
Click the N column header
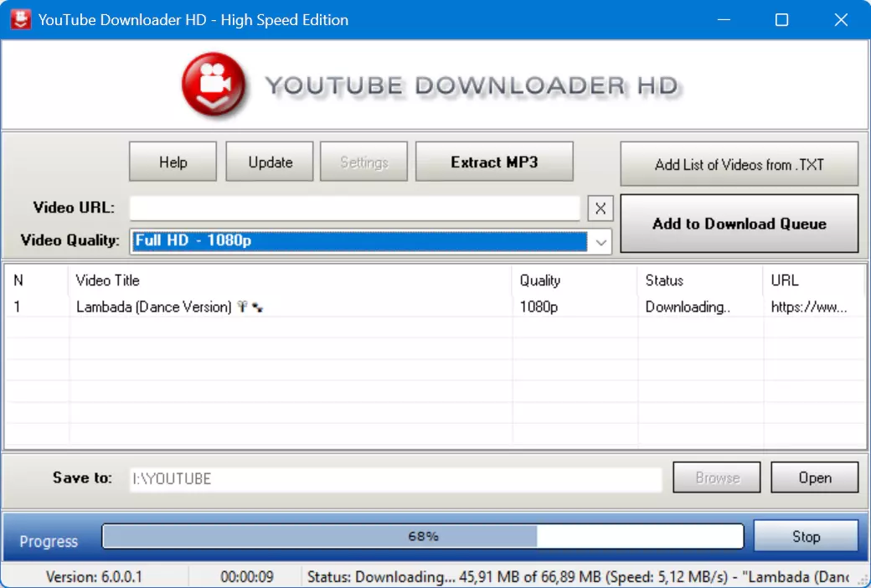tap(37, 280)
